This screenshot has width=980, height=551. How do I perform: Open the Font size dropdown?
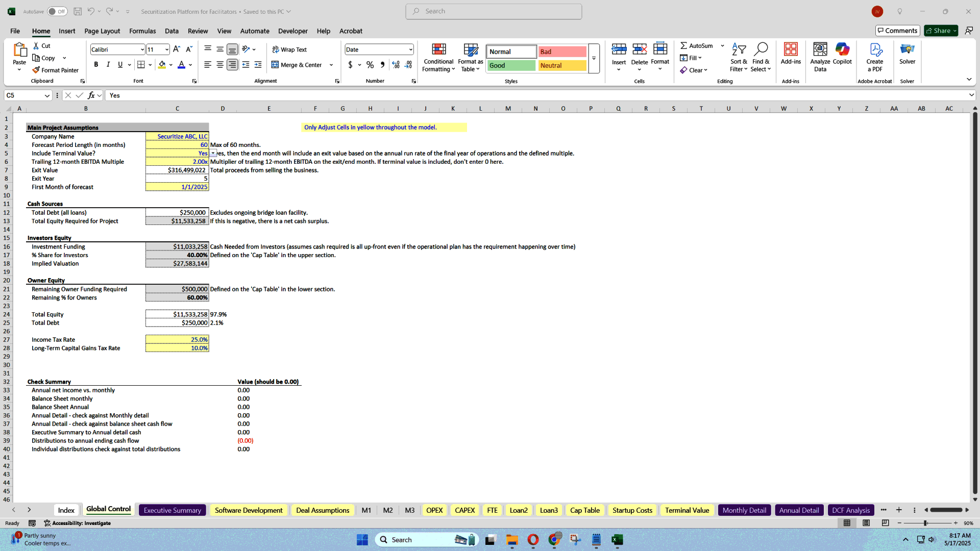166,49
